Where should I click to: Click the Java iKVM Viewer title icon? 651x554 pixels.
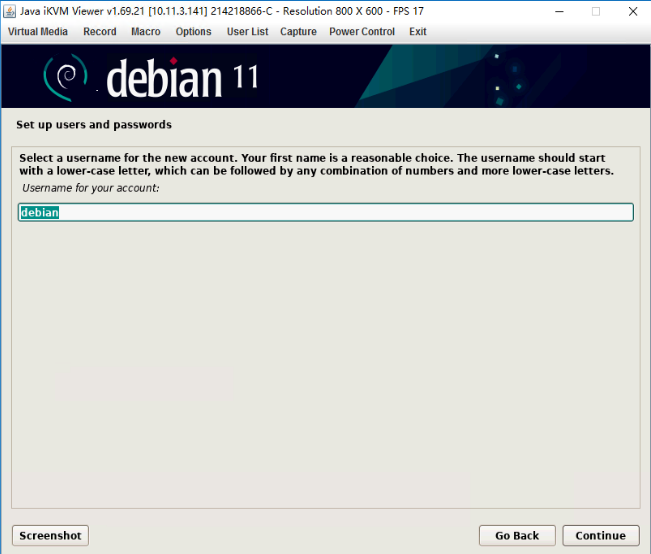click(x=9, y=11)
